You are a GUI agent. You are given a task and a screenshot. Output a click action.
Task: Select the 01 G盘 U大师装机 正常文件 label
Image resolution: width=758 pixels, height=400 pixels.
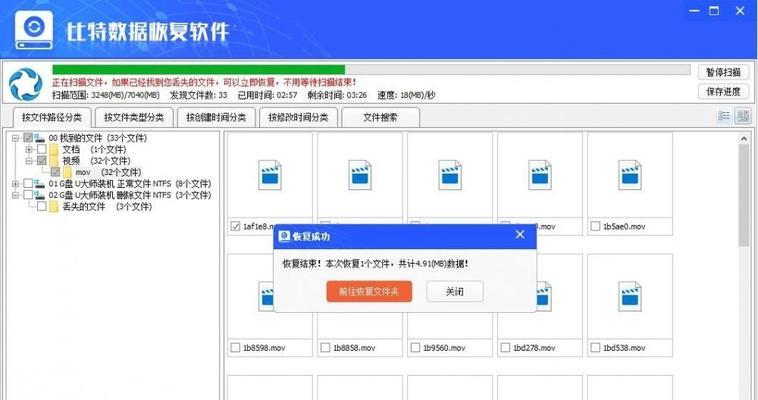click(130, 184)
